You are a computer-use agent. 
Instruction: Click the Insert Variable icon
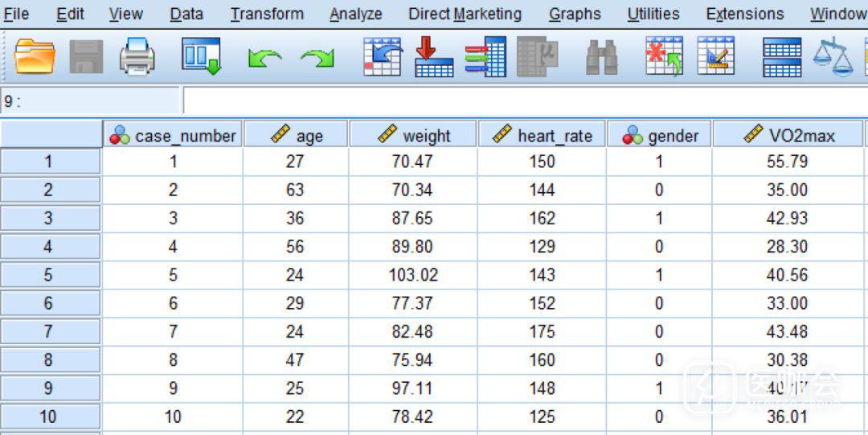tap(715, 57)
